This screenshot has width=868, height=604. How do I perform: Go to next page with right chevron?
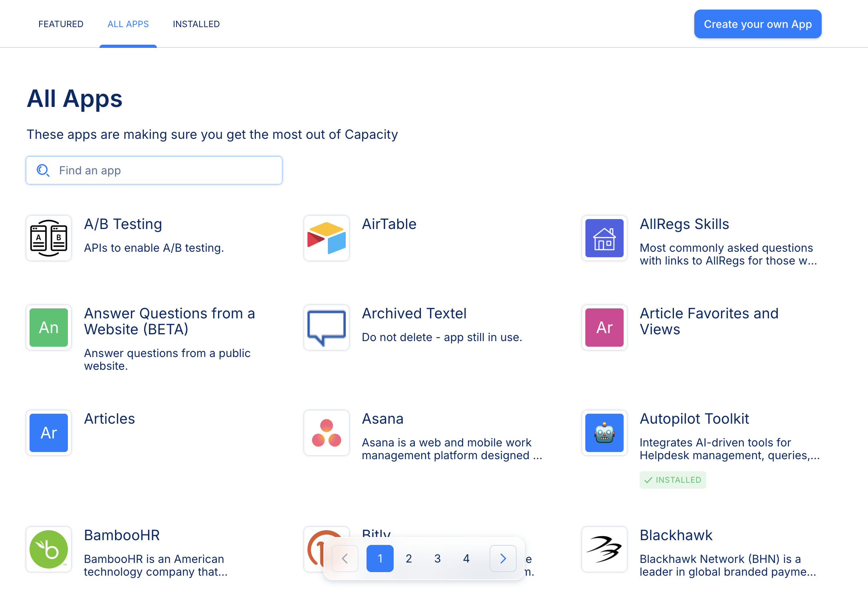[x=503, y=559]
